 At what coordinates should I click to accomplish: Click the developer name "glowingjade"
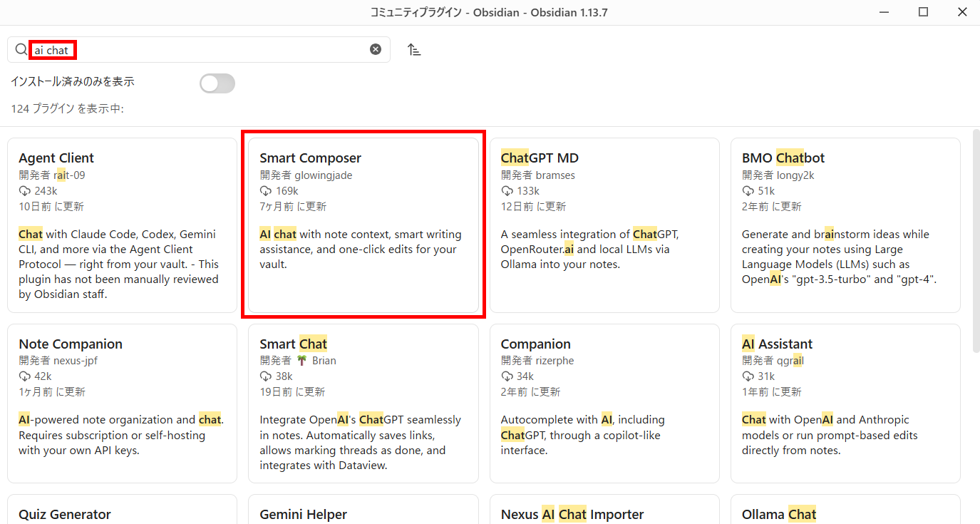[324, 175]
